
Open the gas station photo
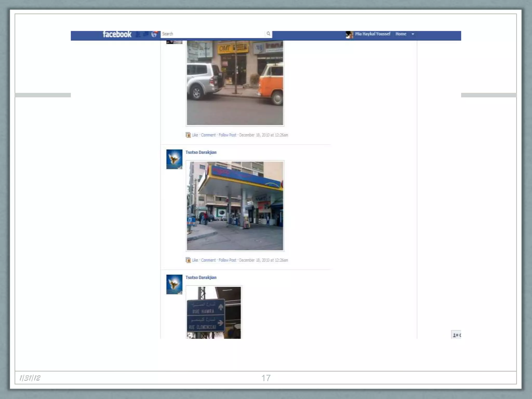point(235,206)
